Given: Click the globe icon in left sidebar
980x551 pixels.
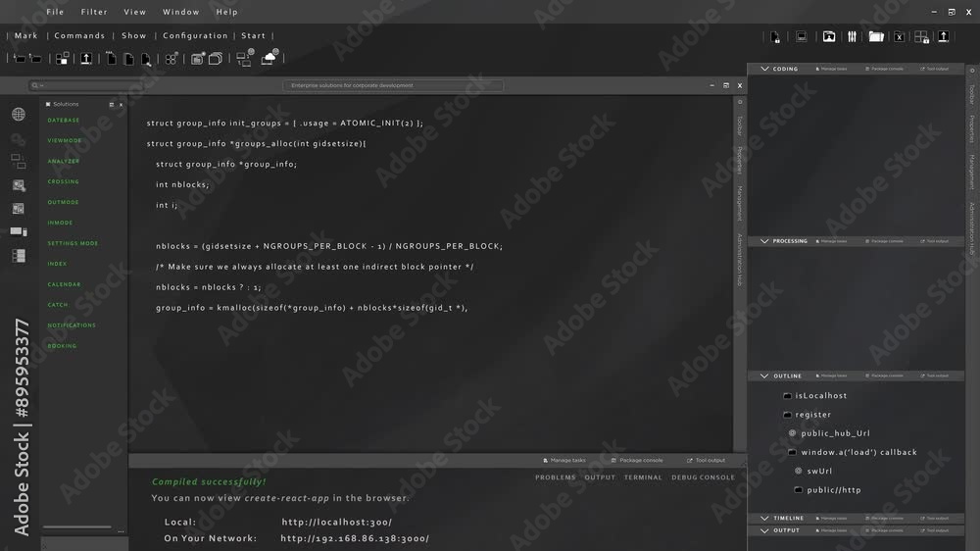Looking at the screenshot, I should 19,114.
